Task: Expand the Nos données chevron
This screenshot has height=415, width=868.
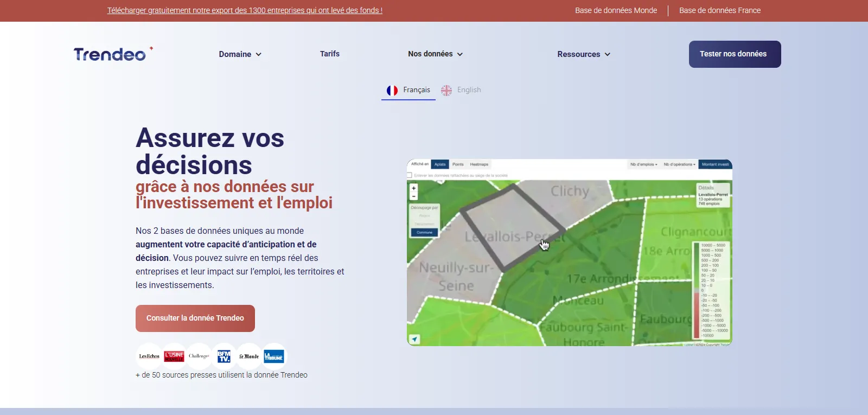Action: [460, 54]
